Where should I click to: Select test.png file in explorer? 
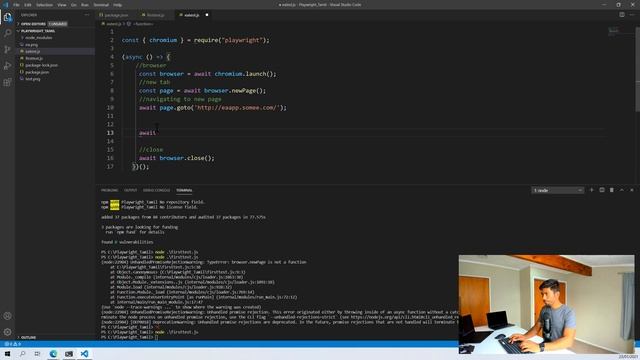pos(33,79)
